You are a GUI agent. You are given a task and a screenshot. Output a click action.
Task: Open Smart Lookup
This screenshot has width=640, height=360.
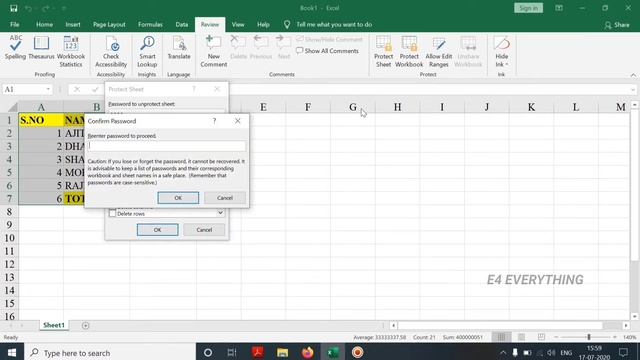pyautogui.click(x=147, y=51)
